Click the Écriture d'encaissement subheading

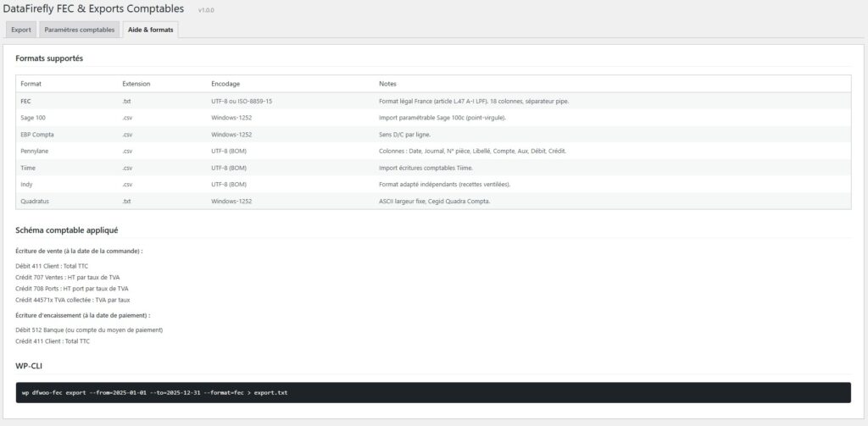coord(83,315)
